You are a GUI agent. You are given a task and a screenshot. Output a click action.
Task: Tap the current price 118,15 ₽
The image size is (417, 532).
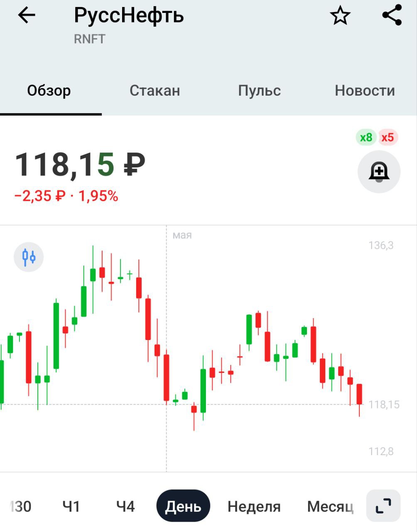80,165
